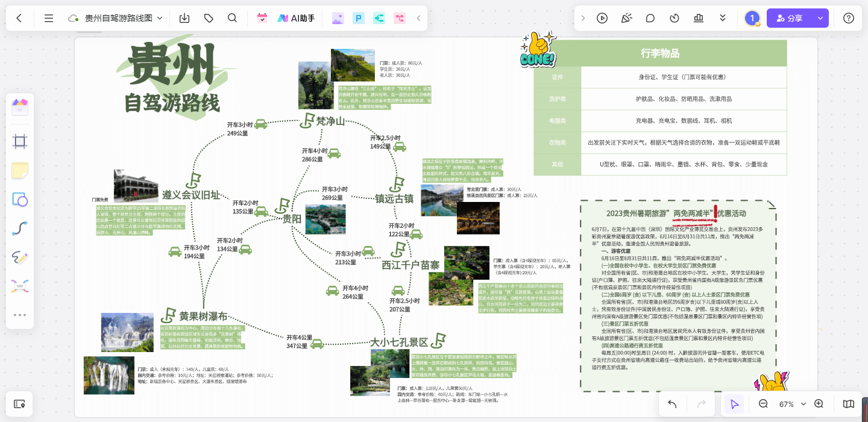Viewport: 868px width, 422px height.
Task: Select the 梵净山 destination label
Action: pyautogui.click(x=330, y=122)
